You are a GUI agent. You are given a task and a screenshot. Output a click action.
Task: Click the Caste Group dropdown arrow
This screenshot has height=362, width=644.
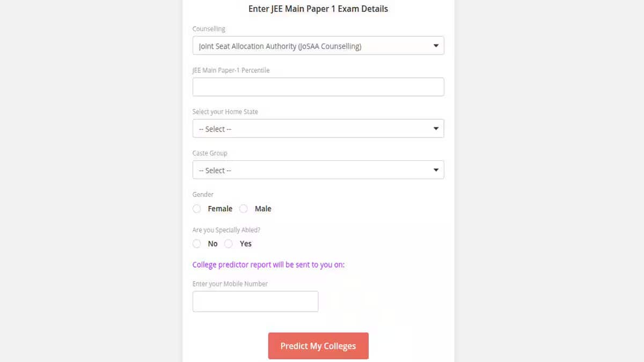coord(436,170)
